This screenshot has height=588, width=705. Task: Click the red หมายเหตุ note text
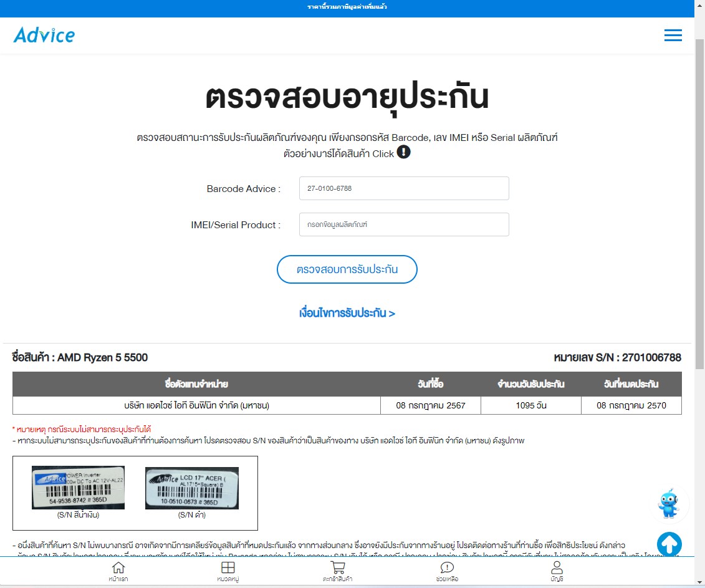coord(82,429)
